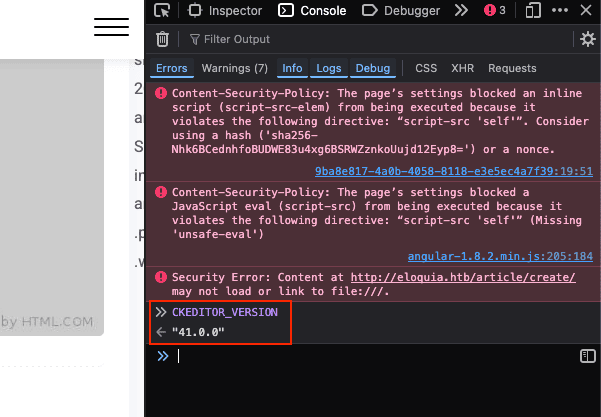Open console settings gear

tap(588, 39)
